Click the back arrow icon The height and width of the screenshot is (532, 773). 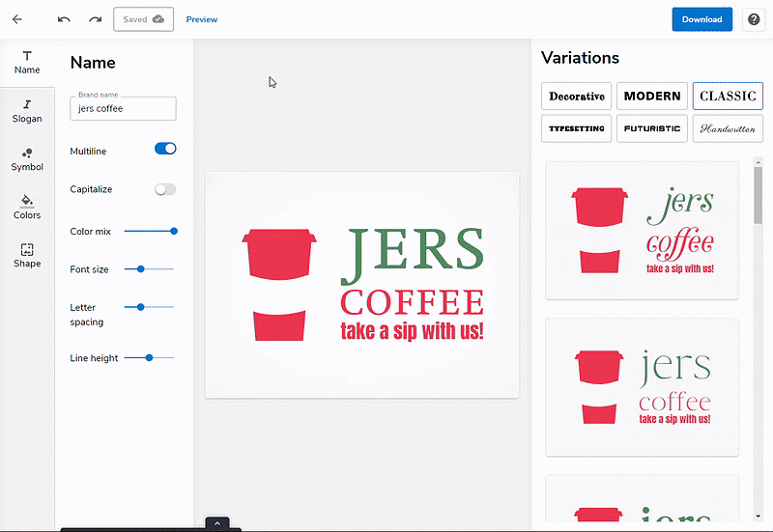(x=17, y=19)
